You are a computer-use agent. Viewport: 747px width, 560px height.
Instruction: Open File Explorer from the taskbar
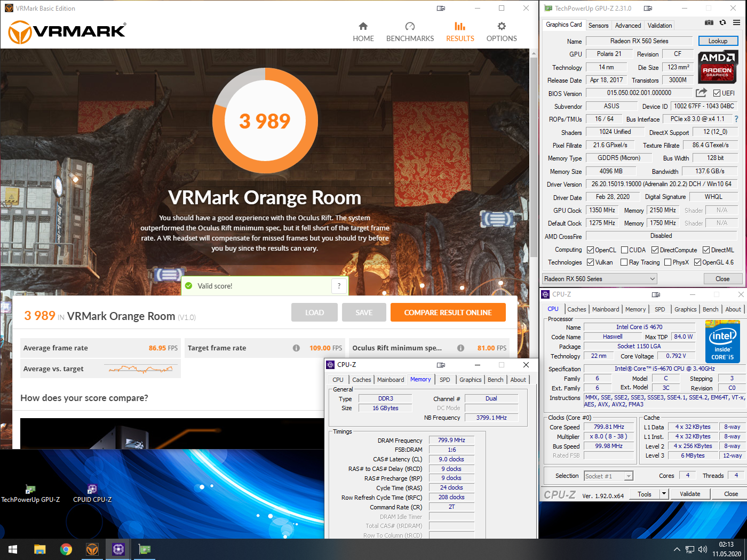point(40,549)
